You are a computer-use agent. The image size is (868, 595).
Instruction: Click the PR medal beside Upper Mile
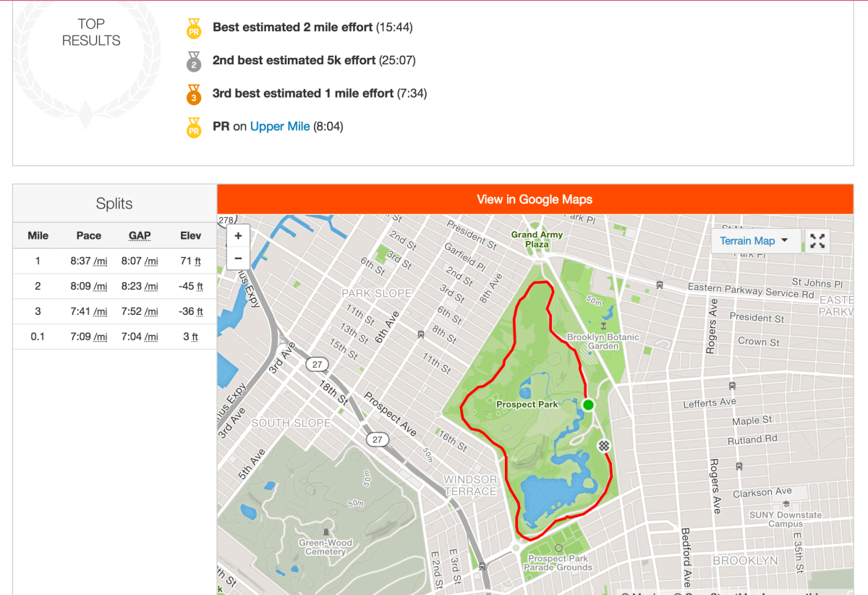pyautogui.click(x=193, y=128)
